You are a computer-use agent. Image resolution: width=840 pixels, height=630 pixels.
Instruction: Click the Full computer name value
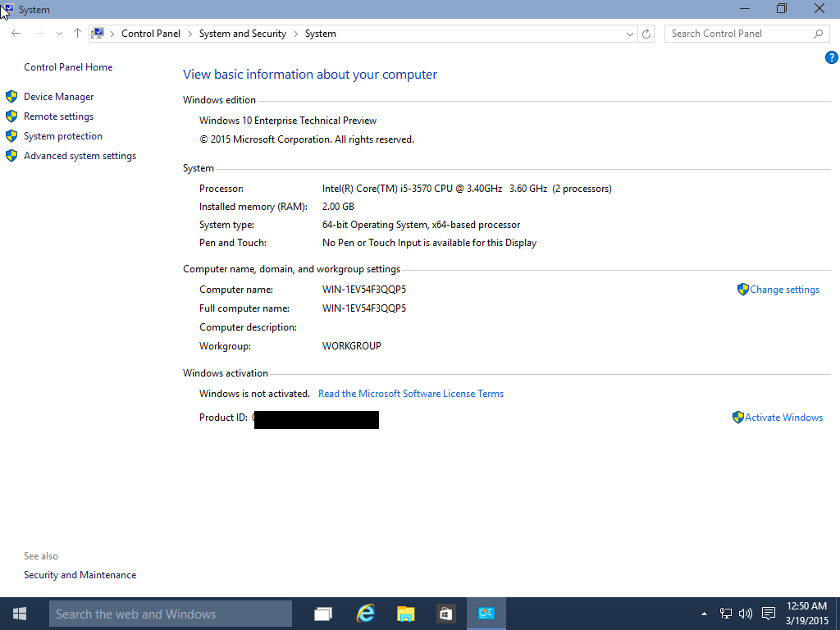tap(364, 308)
